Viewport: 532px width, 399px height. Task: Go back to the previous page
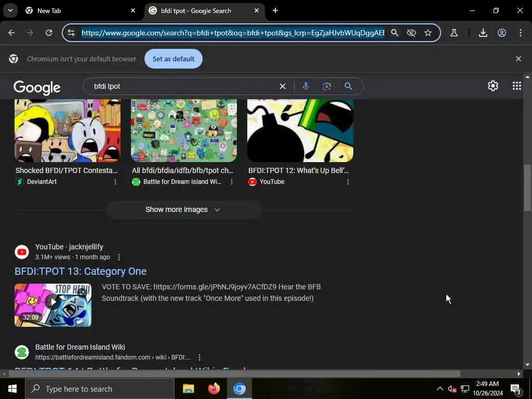[x=11, y=33]
